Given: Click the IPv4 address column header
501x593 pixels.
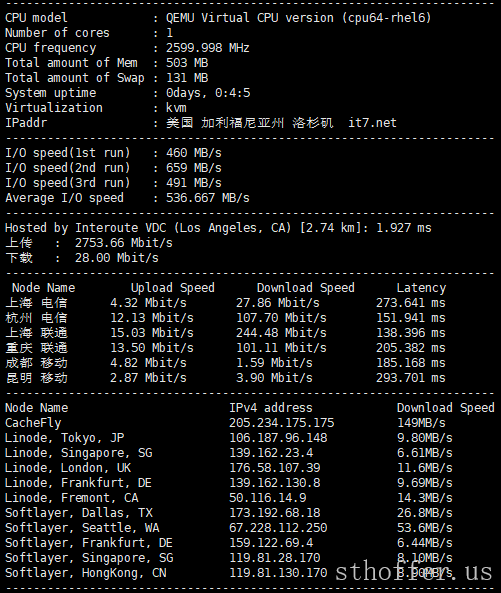Looking at the screenshot, I should pyautogui.click(x=271, y=408).
